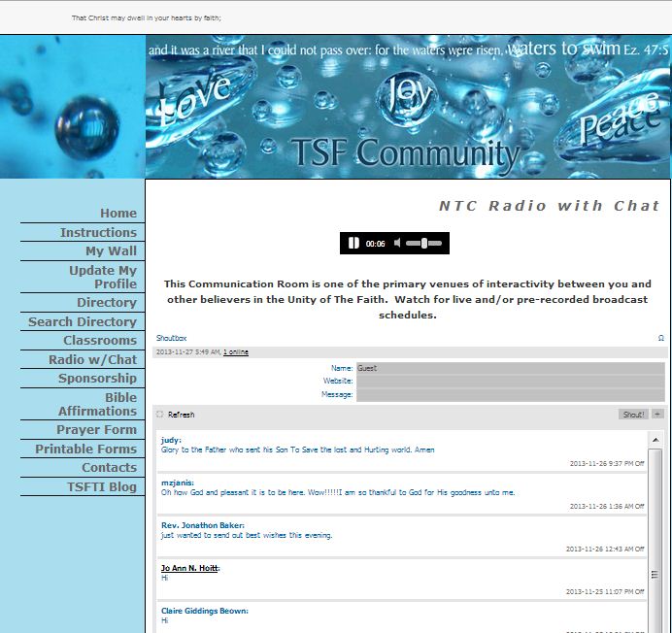Click the '1 online' link in shoutbox

236,352
